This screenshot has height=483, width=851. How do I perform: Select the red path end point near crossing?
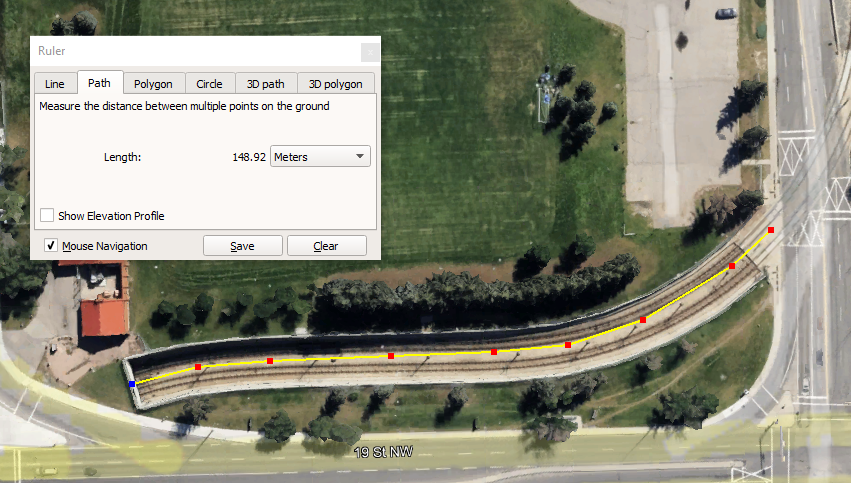[771, 230]
